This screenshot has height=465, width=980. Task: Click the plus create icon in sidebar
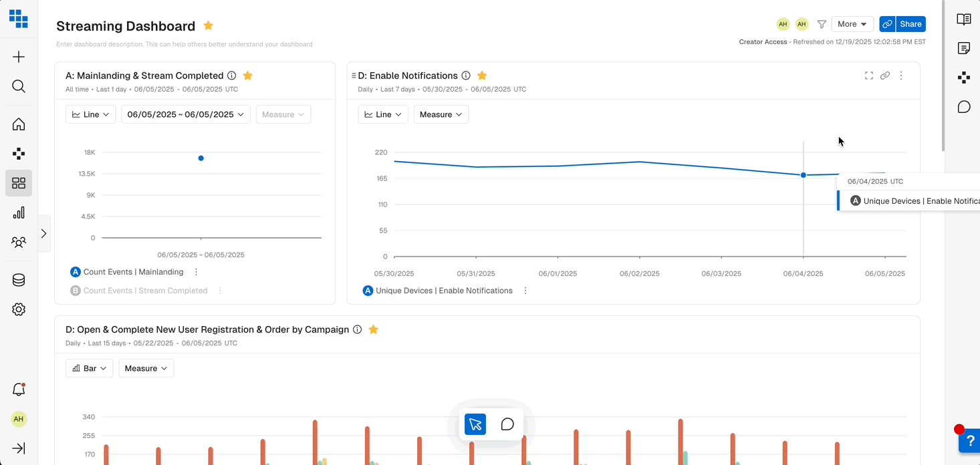[x=19, y=57]
